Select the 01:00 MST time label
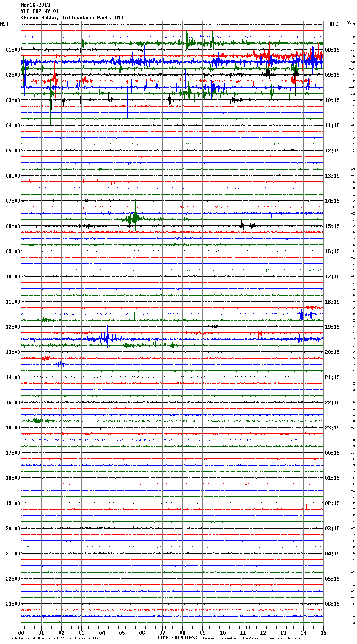This screenshot has width=357, height=644. click(13, 50)
